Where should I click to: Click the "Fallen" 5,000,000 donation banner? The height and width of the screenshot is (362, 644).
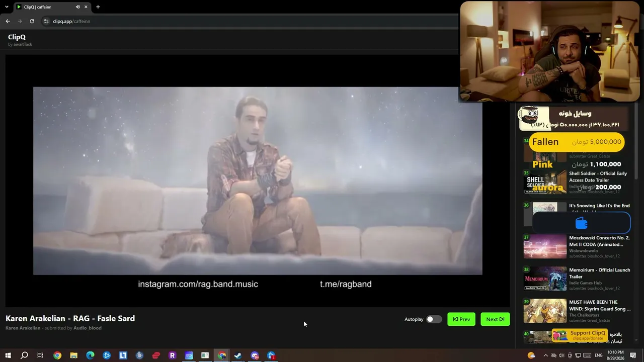(577, 142)
